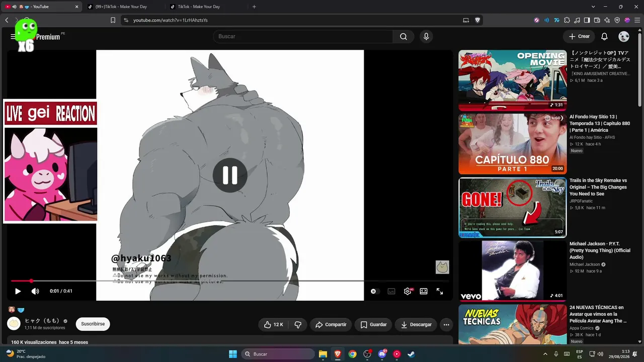The height and width of the screenshot is (362, 644).
Task: Open the YouTube notifications bell
Action: (604, 36)
